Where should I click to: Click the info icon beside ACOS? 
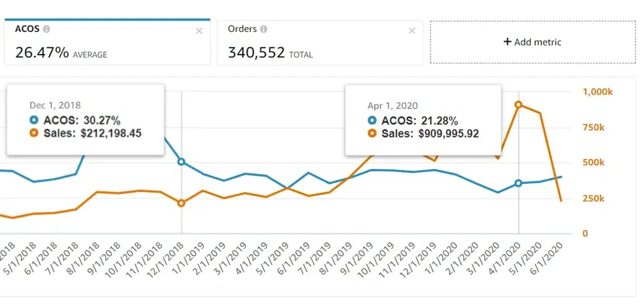click(x=47, y=29)
